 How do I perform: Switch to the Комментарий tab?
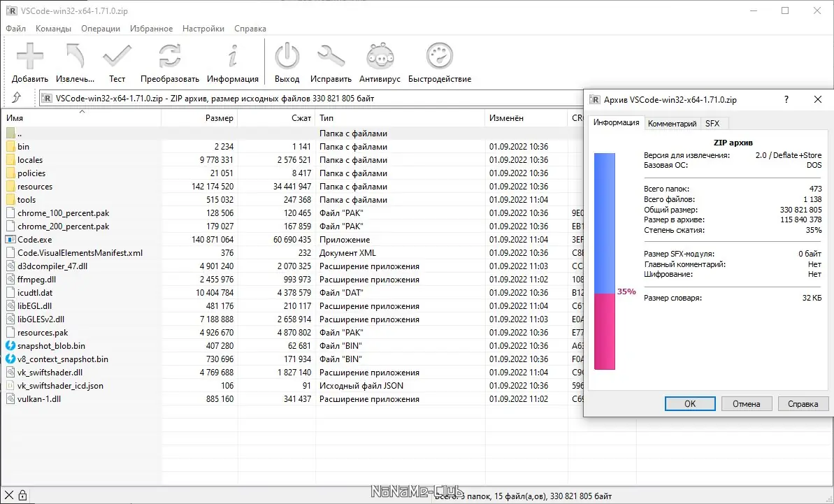[x=673, y=123]
